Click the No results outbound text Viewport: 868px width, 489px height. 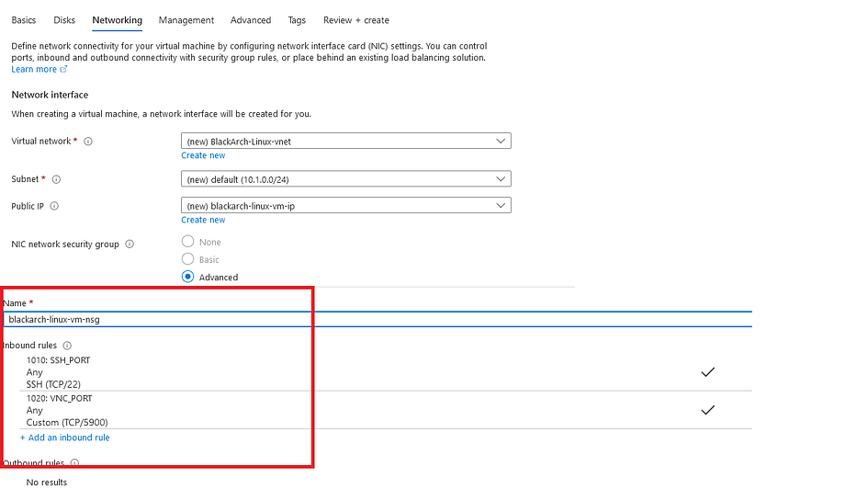[47, 483]
